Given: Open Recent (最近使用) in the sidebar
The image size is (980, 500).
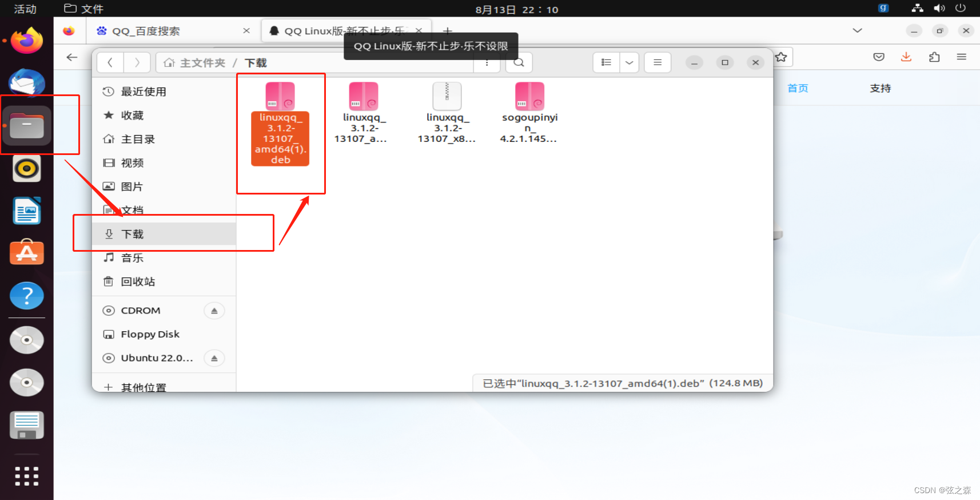Looking at the screenshot, I should (x=164, y=92).
